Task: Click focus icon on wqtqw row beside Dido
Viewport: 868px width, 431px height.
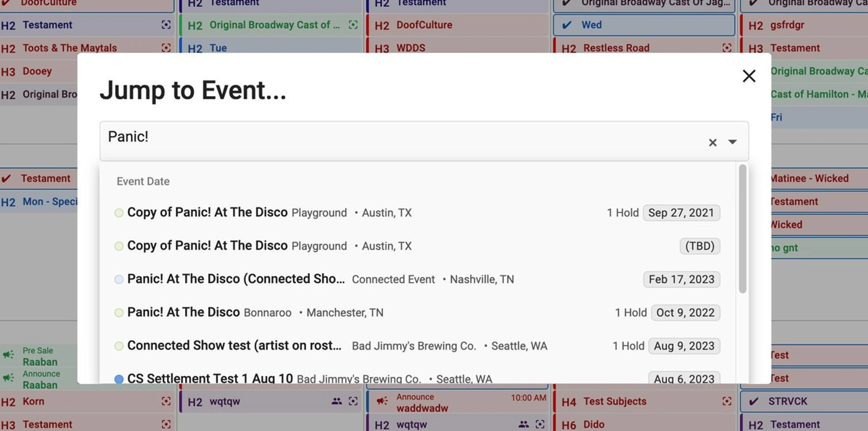Action: [x=540, y=424]
